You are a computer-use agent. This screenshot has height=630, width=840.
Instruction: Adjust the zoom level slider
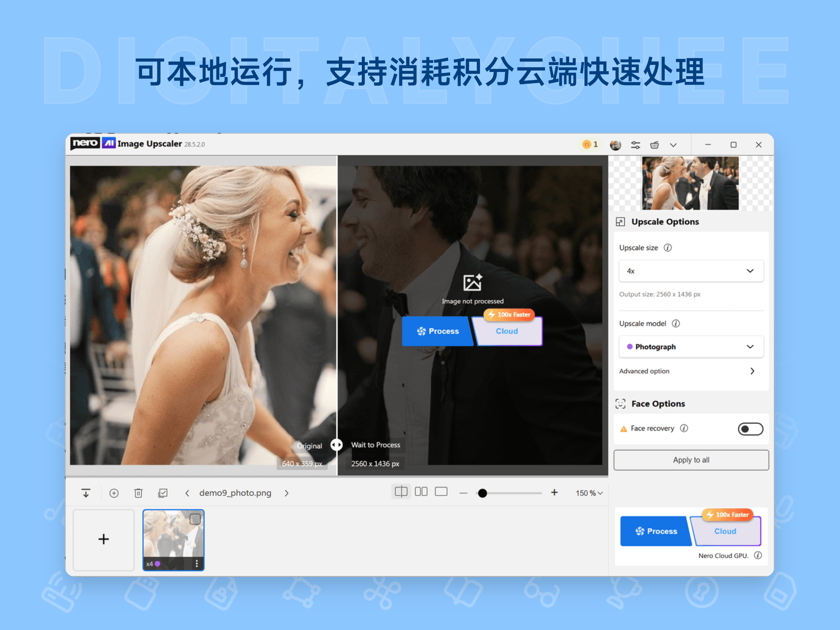(482, 493)
